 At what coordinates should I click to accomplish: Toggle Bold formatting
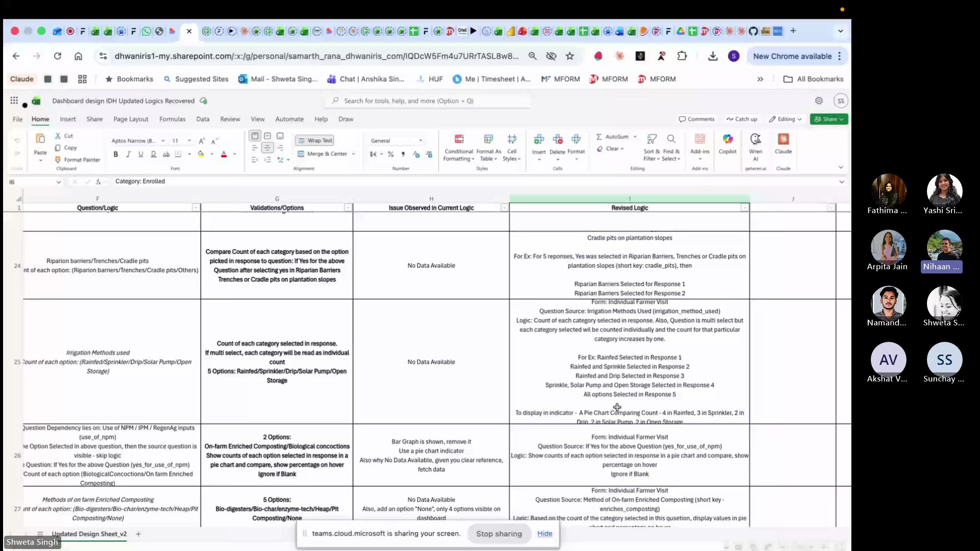coord(116,154)
